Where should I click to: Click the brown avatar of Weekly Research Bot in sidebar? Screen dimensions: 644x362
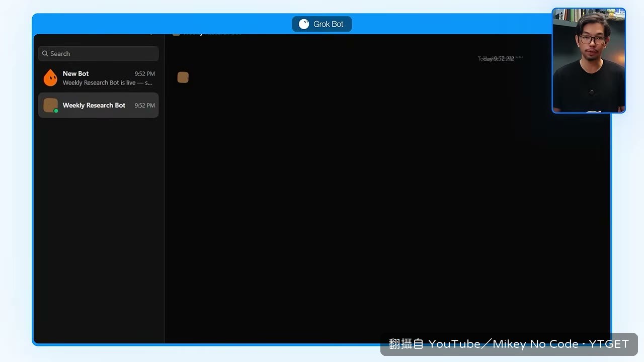tap(50, 105)
